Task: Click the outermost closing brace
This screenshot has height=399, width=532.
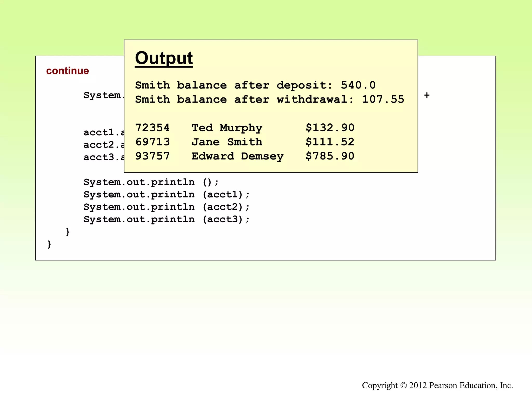Action: (x=49, y=244)
